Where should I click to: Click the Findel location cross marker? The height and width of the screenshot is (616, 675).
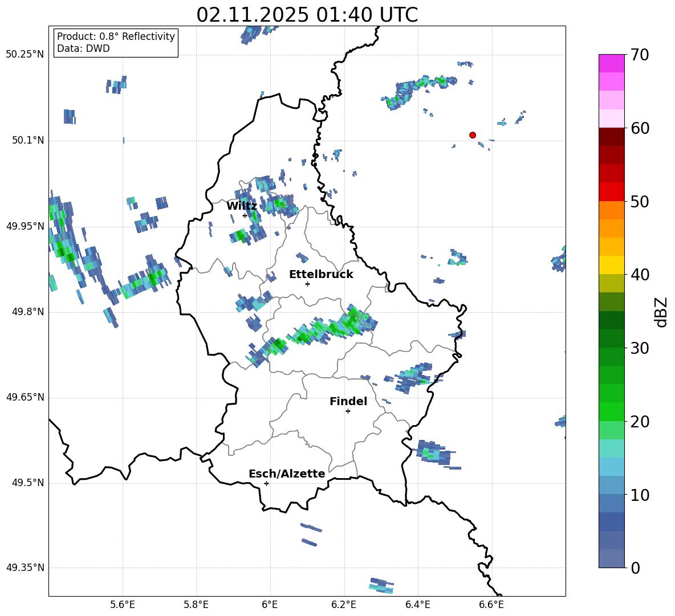tap(348, 411)
